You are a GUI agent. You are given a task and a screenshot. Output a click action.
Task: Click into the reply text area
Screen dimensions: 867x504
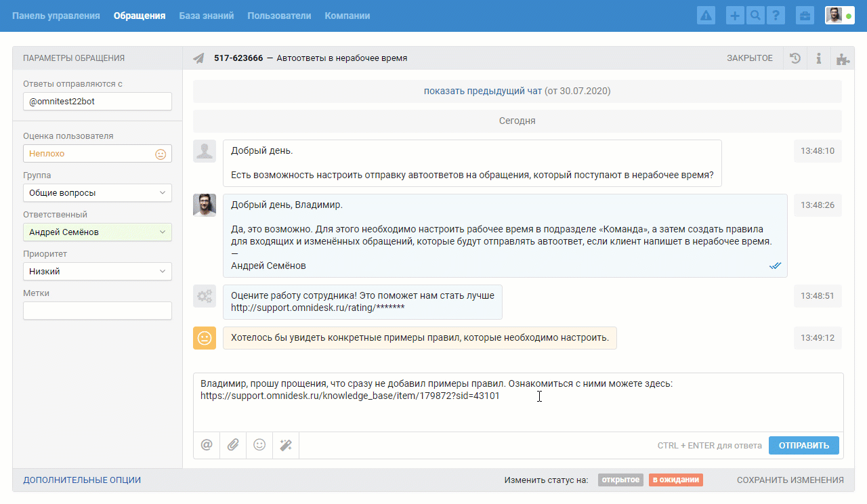click(x=518, y=402)
